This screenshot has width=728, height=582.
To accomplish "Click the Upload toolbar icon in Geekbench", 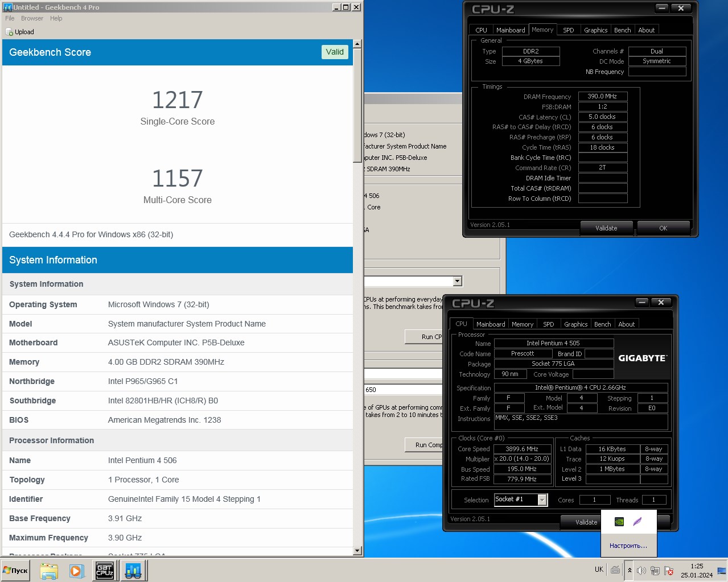I will [9, 32].
